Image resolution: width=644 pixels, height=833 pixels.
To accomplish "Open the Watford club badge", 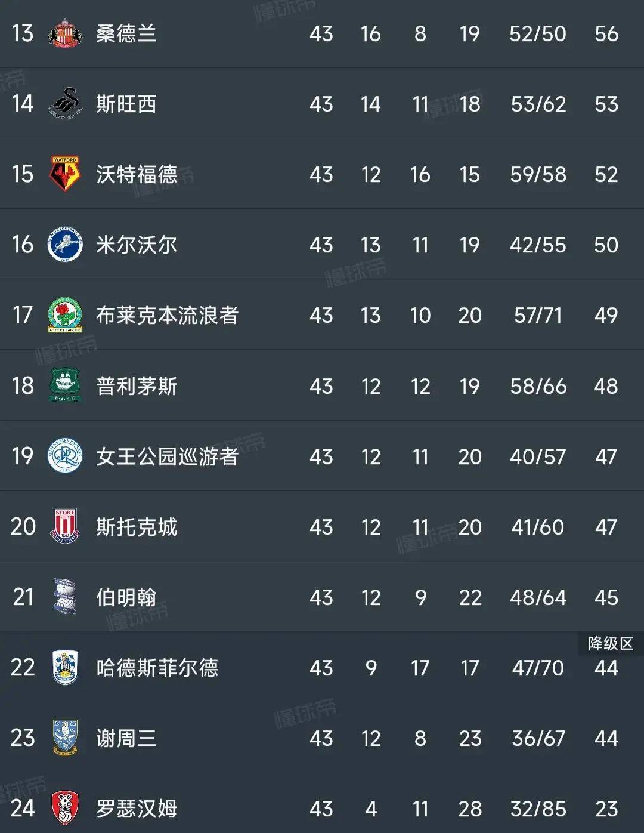I will point(64,174).
